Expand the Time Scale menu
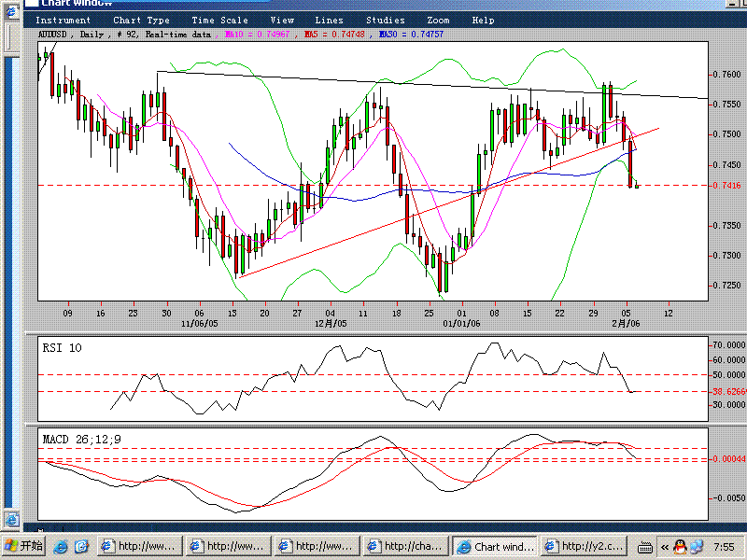 (219, 20)
